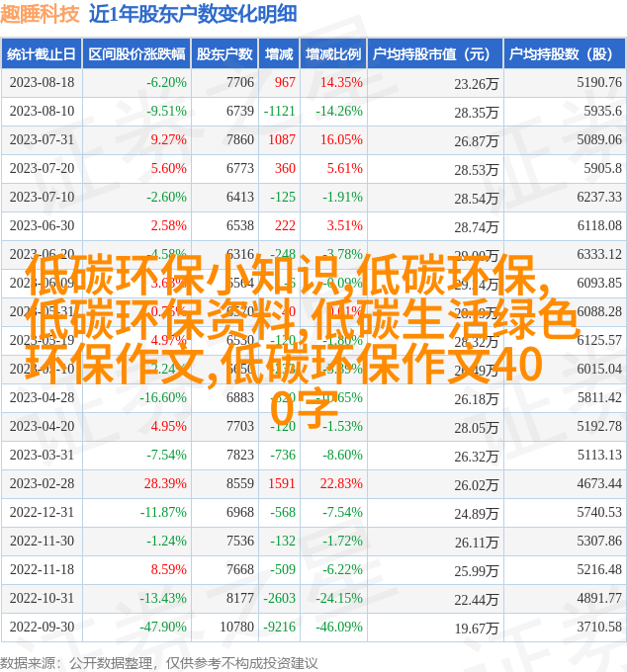
Task: Click the -736 decrease value
Action: tap(283, 456)
